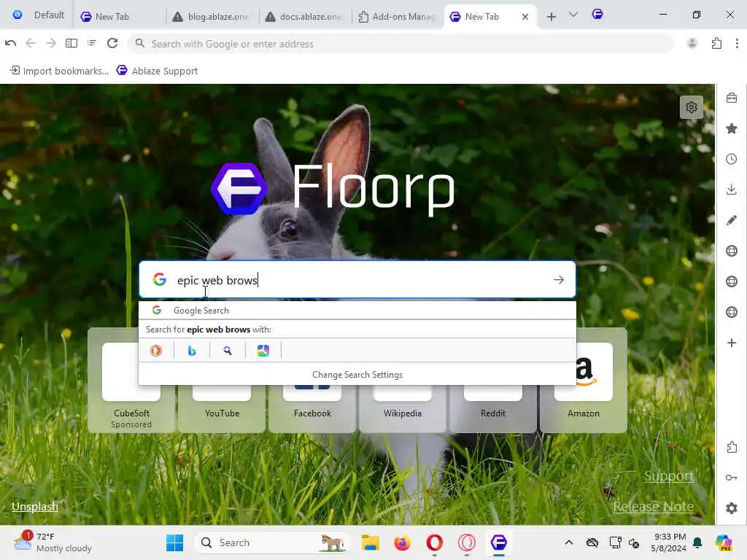Open Ablaze Support bookmark

pyautogui.click(x=158, y=71)
